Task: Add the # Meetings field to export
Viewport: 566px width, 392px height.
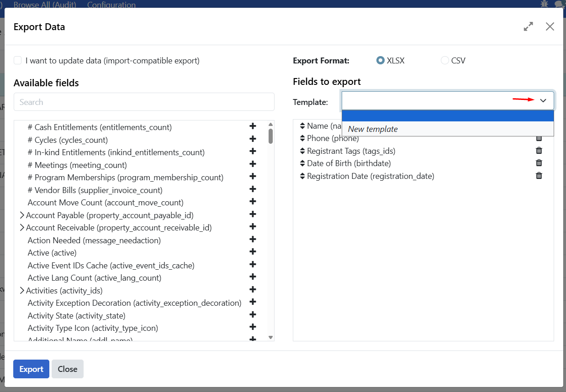Action: click(x=253, y=164)
